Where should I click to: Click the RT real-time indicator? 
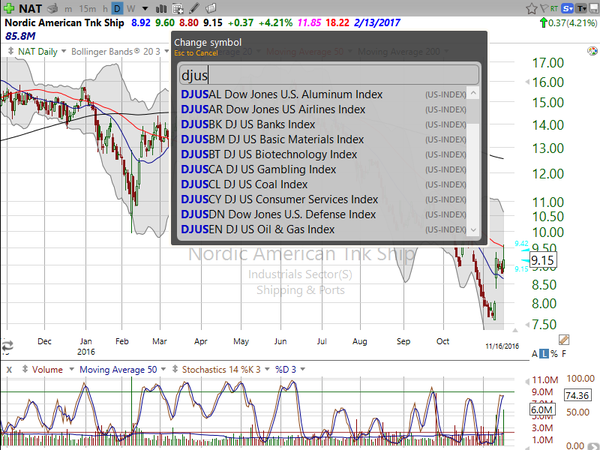click(554, 8)
